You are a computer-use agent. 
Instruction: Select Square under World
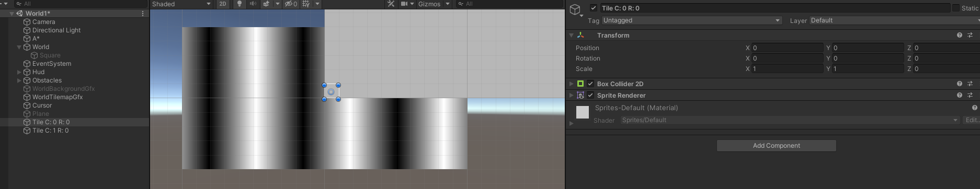tap(50, 55)
